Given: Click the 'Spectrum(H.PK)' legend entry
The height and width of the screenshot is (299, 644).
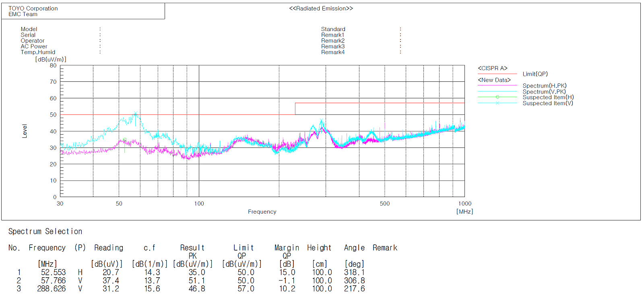Looking at the screenshot, I should point(544,85).
